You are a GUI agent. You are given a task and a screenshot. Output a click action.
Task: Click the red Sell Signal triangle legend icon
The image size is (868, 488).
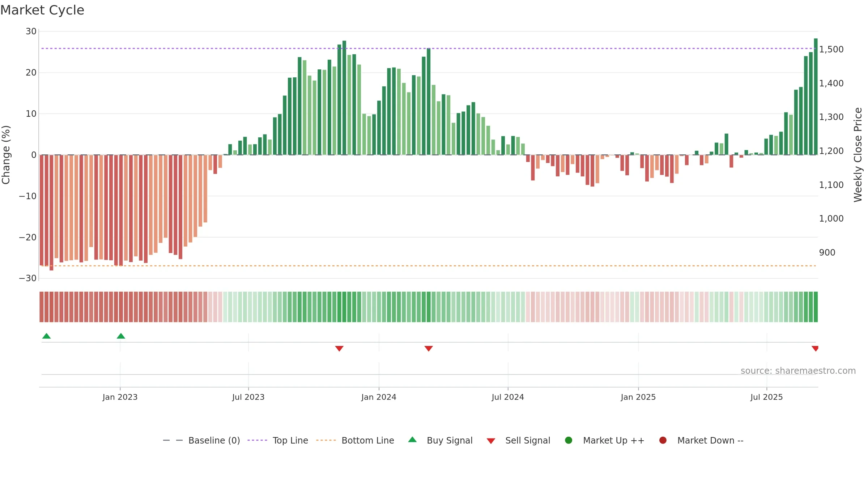click(491, 441)
